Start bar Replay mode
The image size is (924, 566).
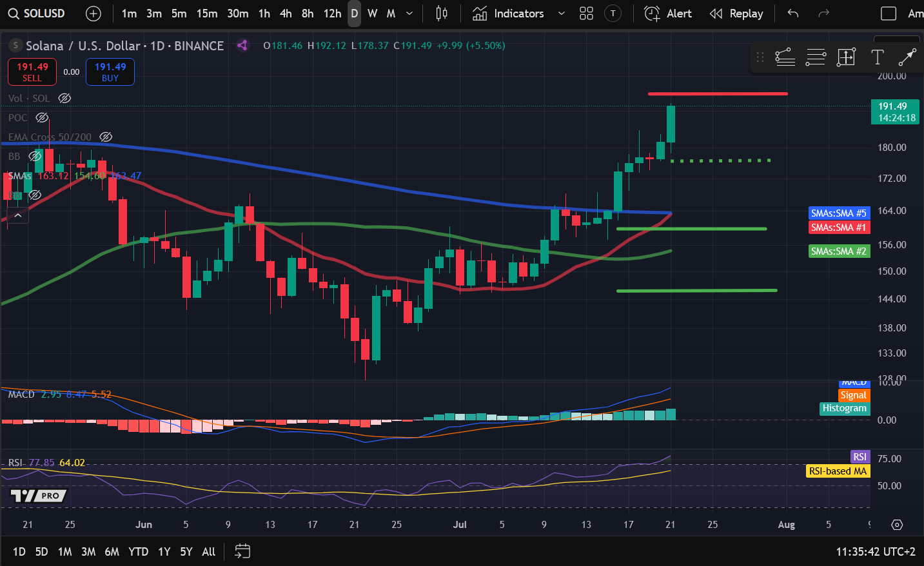pyautogui.click(x=736, y=14)
